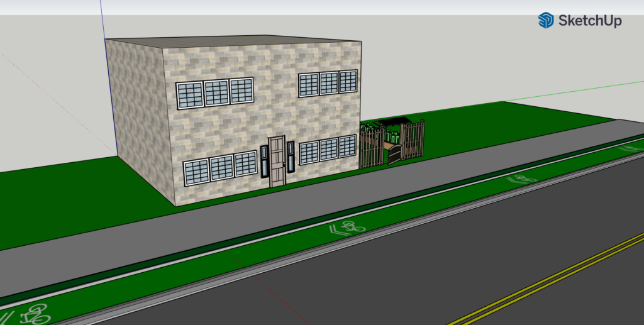The height and width of the screenshot is (325, 644).
Task: Select the narrow sidelight window left of the door
Action: click(x=265, y=162)
